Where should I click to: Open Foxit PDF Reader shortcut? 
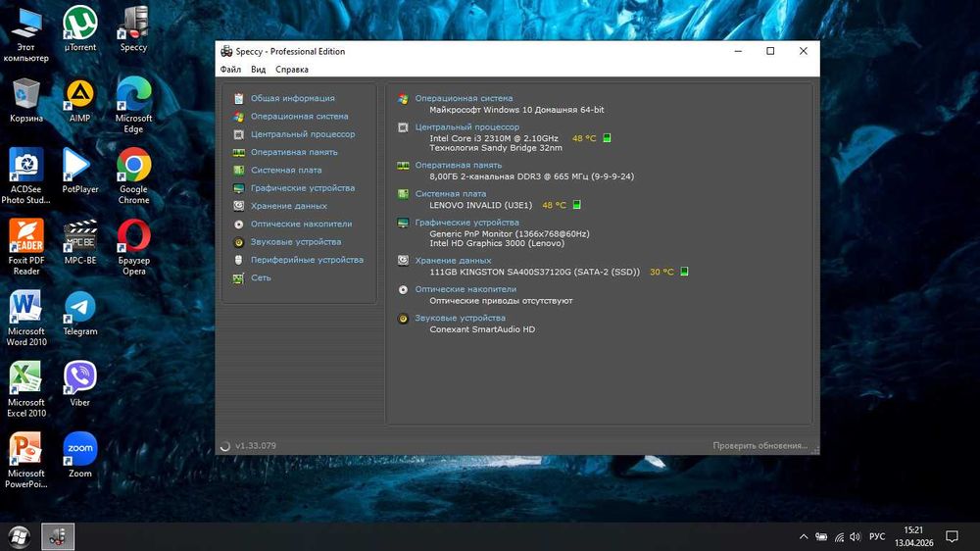pyautogui.click(x=26, y=248)
